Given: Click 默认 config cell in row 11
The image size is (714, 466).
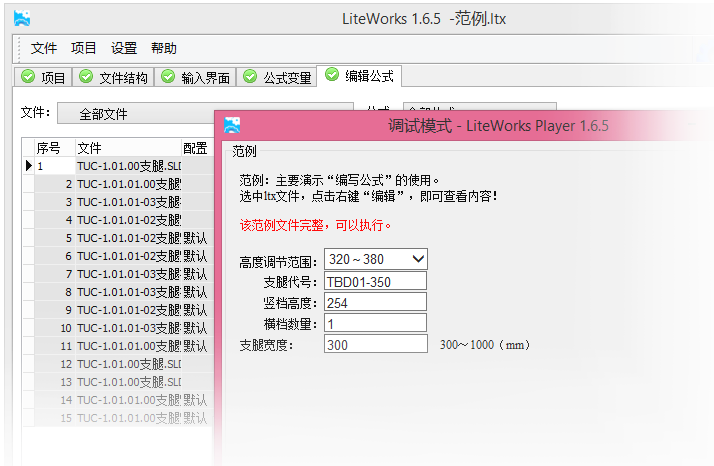Looking at the screenshot, I should point(198,346).
